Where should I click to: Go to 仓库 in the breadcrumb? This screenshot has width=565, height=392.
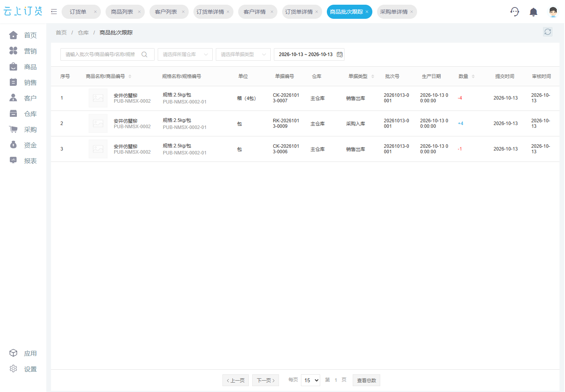(x=83, y=33)
